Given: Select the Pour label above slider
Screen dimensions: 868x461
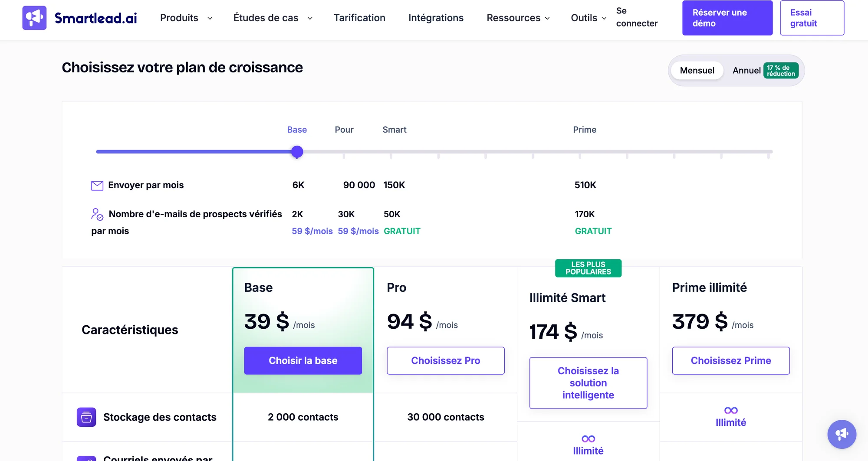Looking at the screenshot, I should 344,130.
